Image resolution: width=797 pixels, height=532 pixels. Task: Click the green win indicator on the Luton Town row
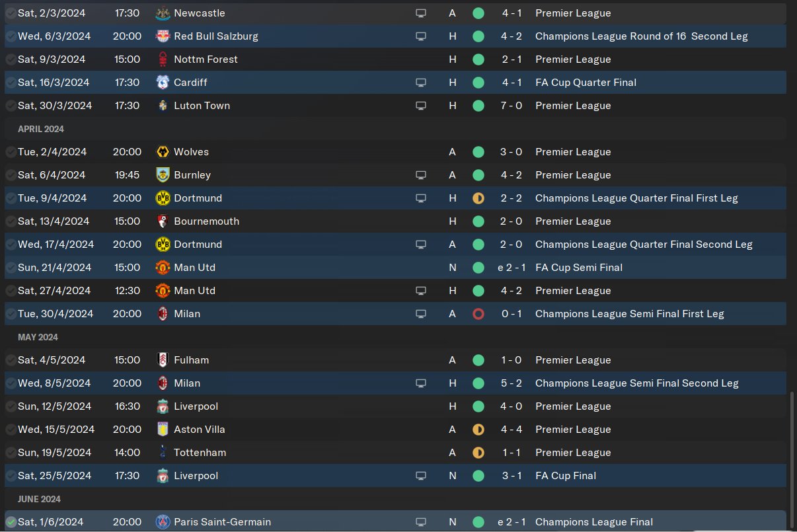coord(478,106)
